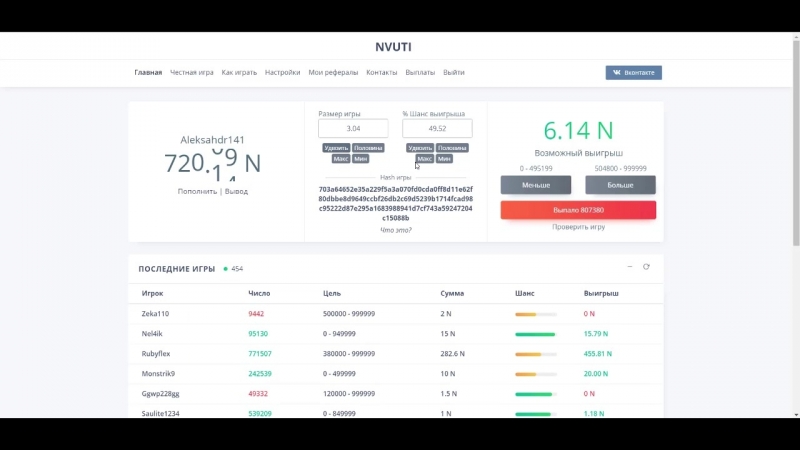Screen dimensions: 800x450
Task: Click the refresh icon in Последние игры
Action: pos(646,267)
